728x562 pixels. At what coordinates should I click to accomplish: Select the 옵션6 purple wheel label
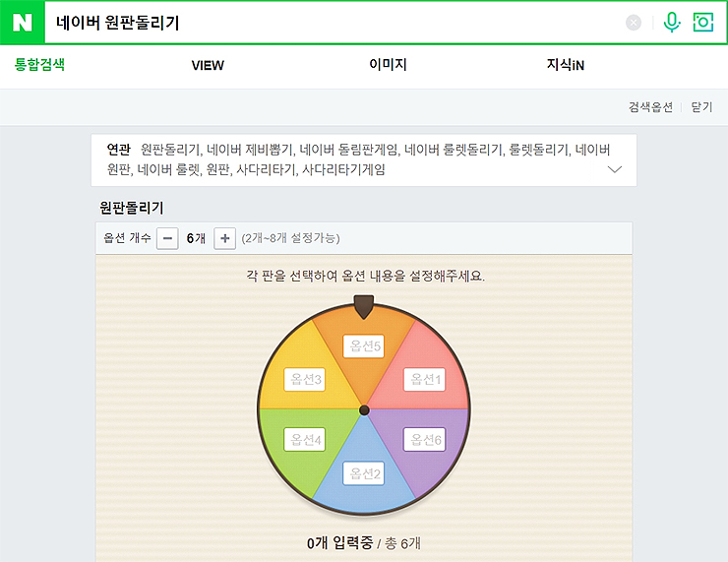[x=424, y=439]
